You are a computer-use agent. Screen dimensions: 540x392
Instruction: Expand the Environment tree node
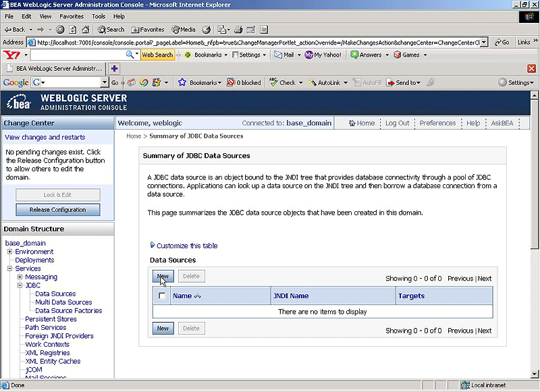10,252
